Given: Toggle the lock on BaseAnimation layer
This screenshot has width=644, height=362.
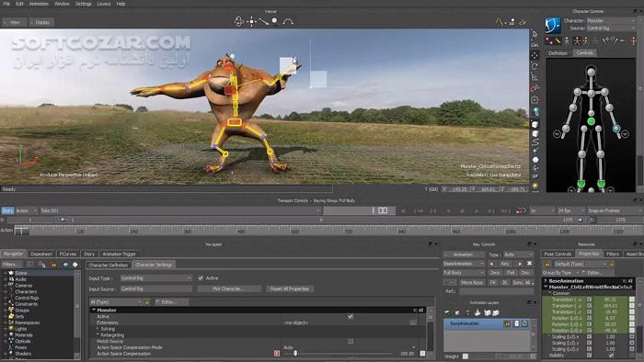Looking at the screenshot, I should [508, 323].
